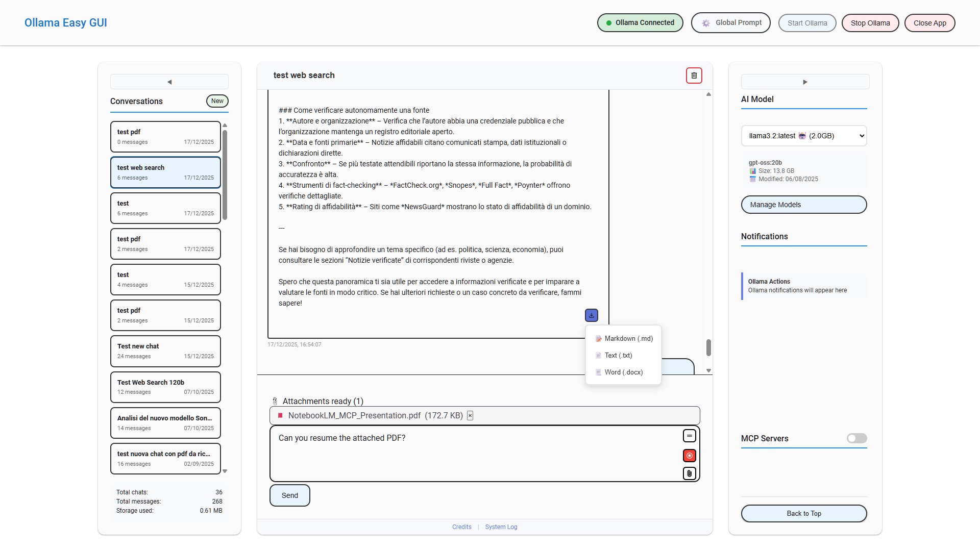Viewport: 980px width, 551px height.
Task: Click the red stop recording icon
Action: 689,456
